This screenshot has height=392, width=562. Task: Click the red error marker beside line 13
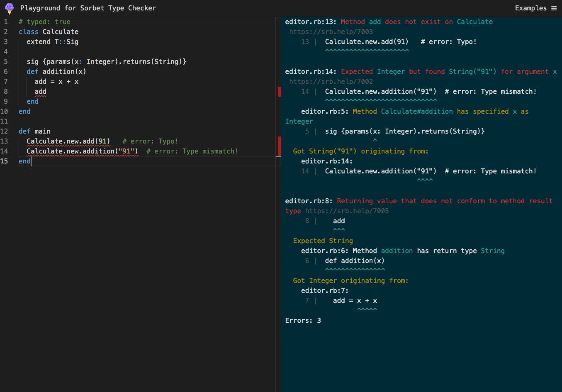[280, 146]
